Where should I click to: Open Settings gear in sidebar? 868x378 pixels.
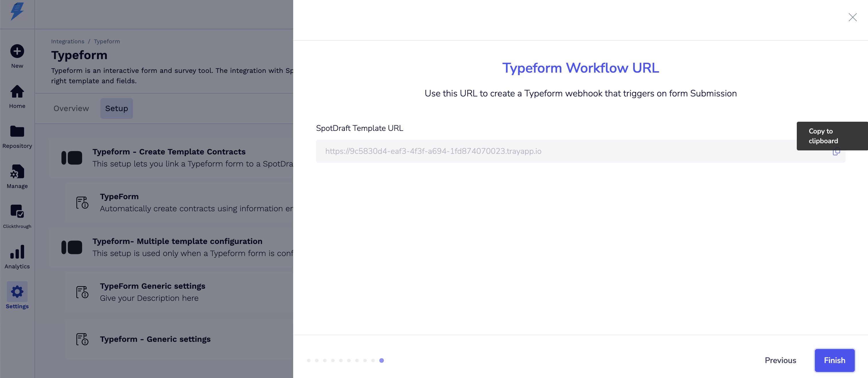coord(17,292)
